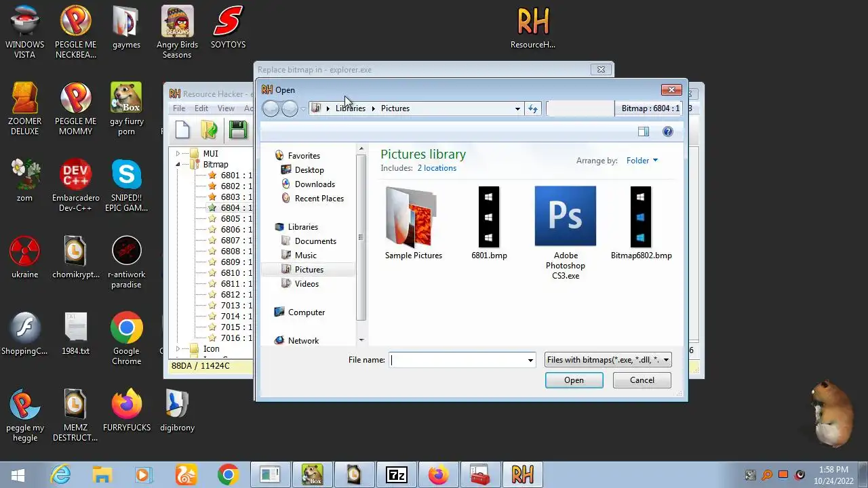Viewport: 868px width, 488px height.
Task: Click the Windows Start button
Action: [x=18, y=475]
